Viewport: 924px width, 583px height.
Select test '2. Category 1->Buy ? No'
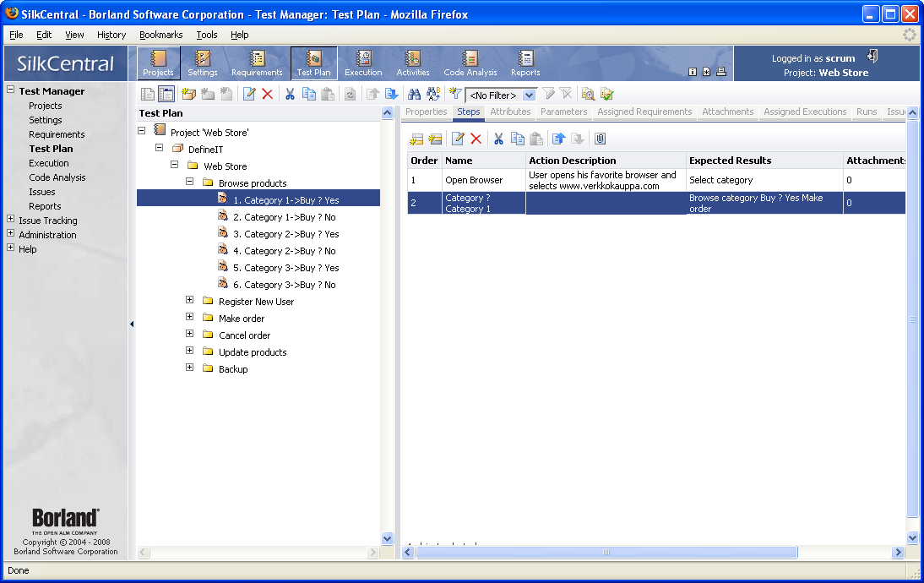pyautogui.click(x=284, y=217)
